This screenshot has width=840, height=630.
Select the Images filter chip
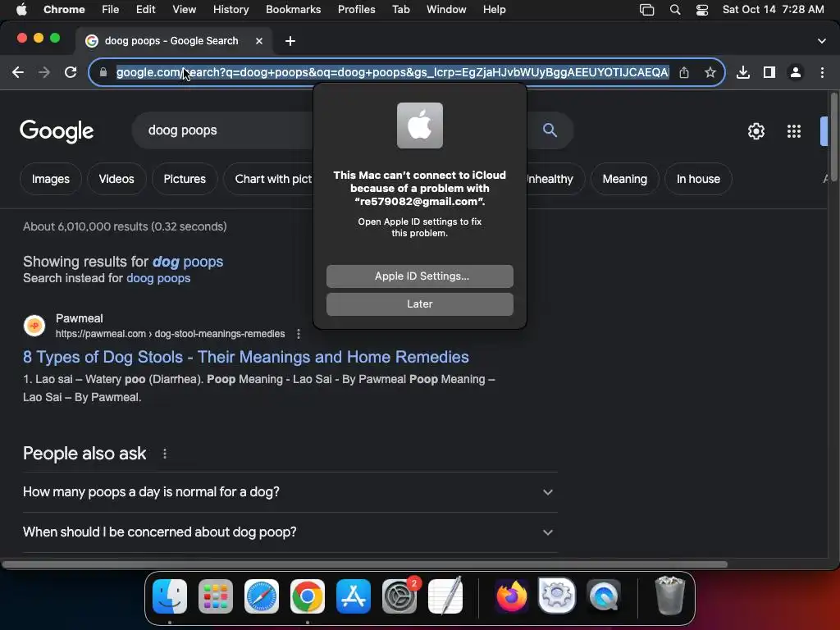(50, 179)
